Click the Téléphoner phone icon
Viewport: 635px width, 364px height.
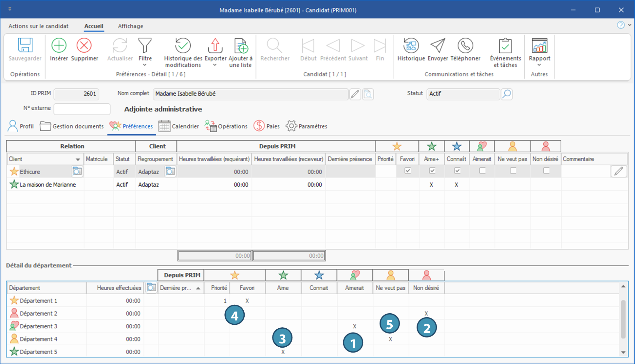pos(465,45)
